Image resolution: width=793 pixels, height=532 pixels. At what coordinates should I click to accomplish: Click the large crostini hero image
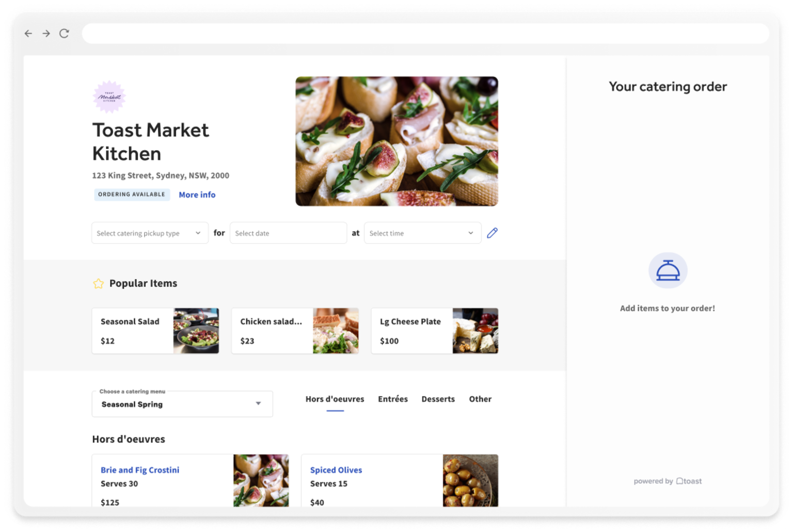[396, 141]
